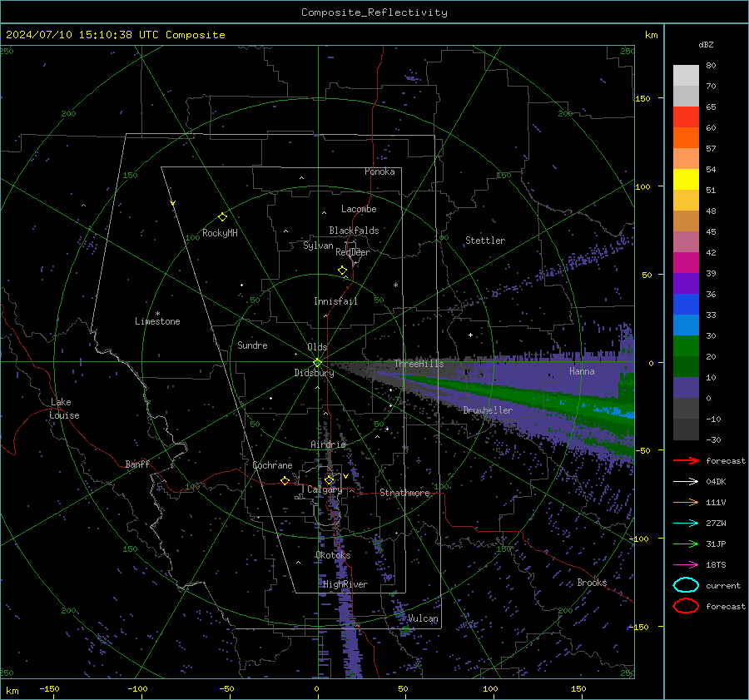This screenshot has height=700, width=749.
Task: Click the Stettler city label
Action: point(485,241)
